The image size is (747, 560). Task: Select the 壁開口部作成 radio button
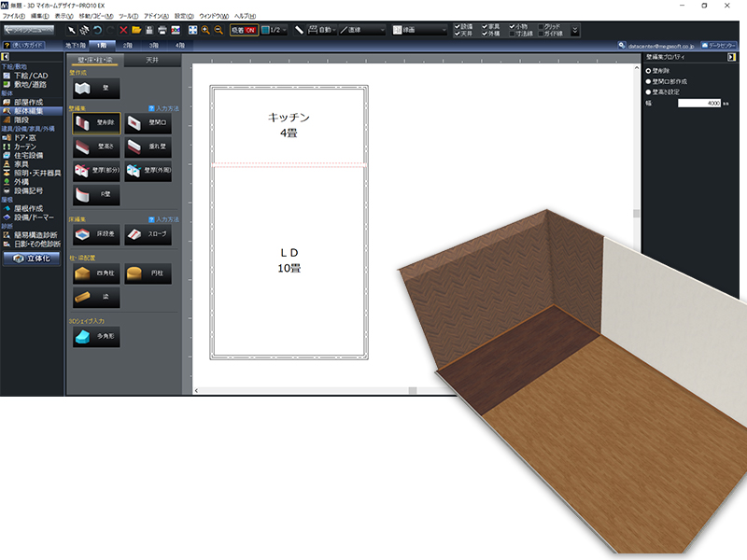pyautogui.click(x=650, y=80)
